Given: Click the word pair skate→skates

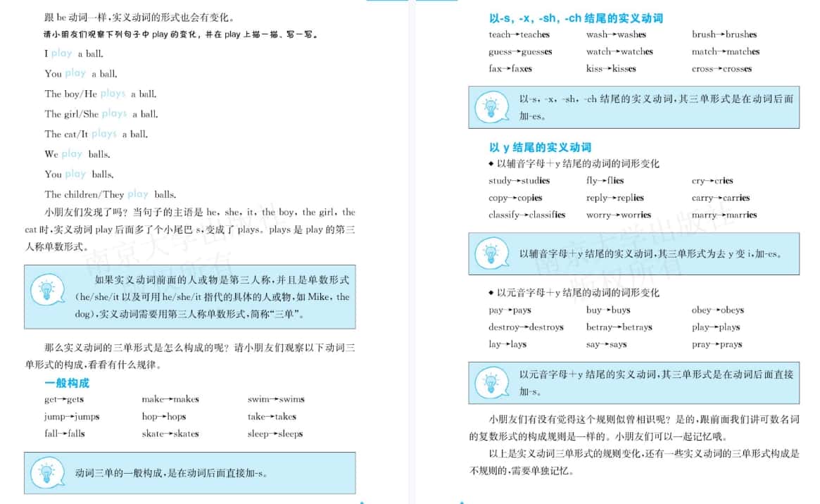Looking at the screenshot, I should 170,434.
